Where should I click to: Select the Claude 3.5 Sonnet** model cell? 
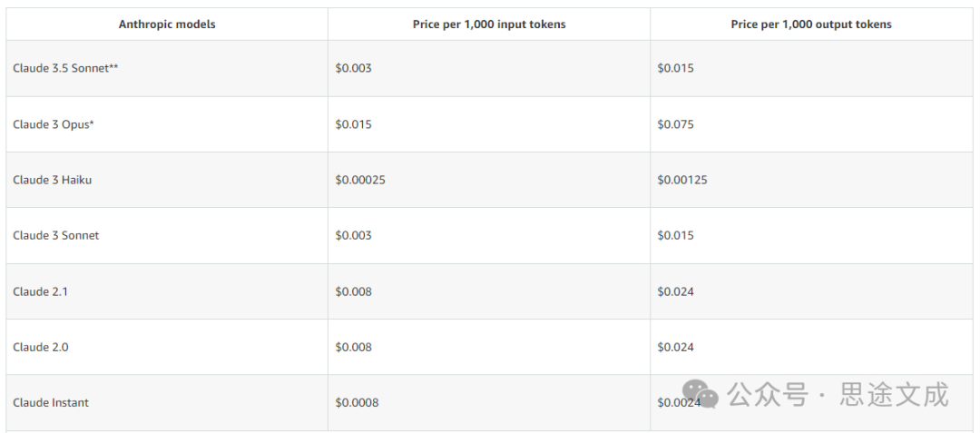(x=65, y=68)
